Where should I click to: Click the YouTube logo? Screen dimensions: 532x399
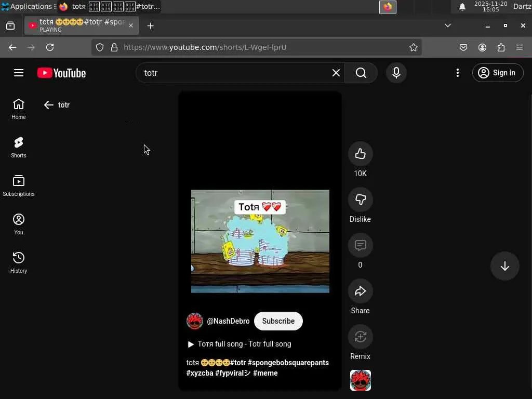[x=61, y=73]
